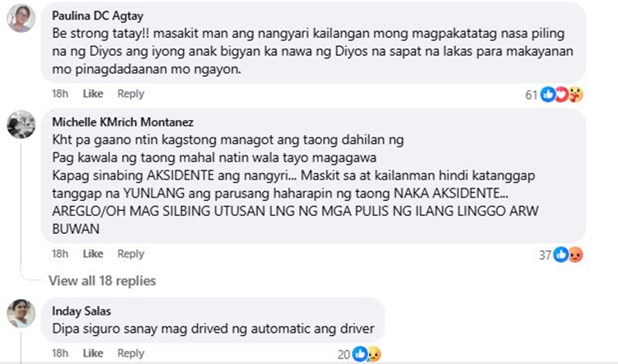Open Michelle KMrich Montanez's avatar
Screen dimensions: 618x364
click(21, 124)
